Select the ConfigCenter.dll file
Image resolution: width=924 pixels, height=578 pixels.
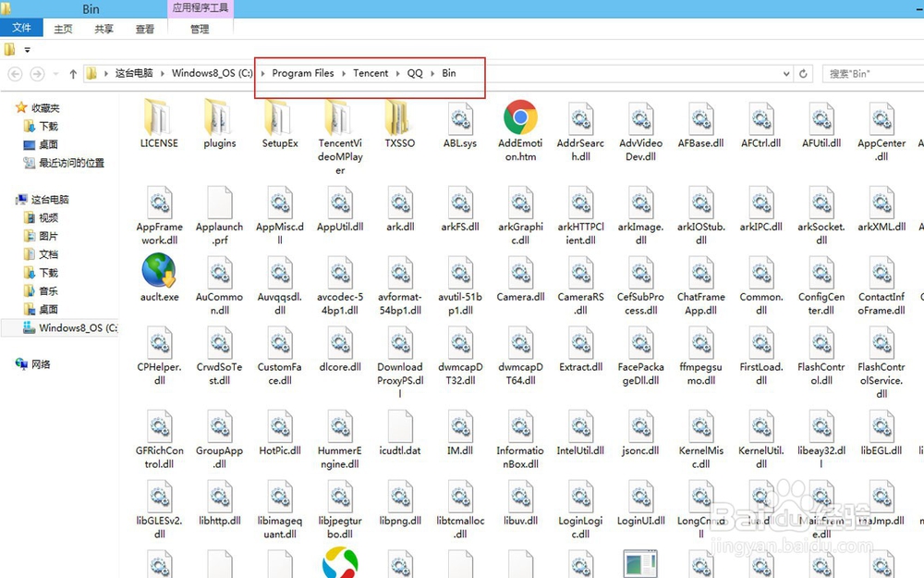pyautogui.click(x=821, y=285)
